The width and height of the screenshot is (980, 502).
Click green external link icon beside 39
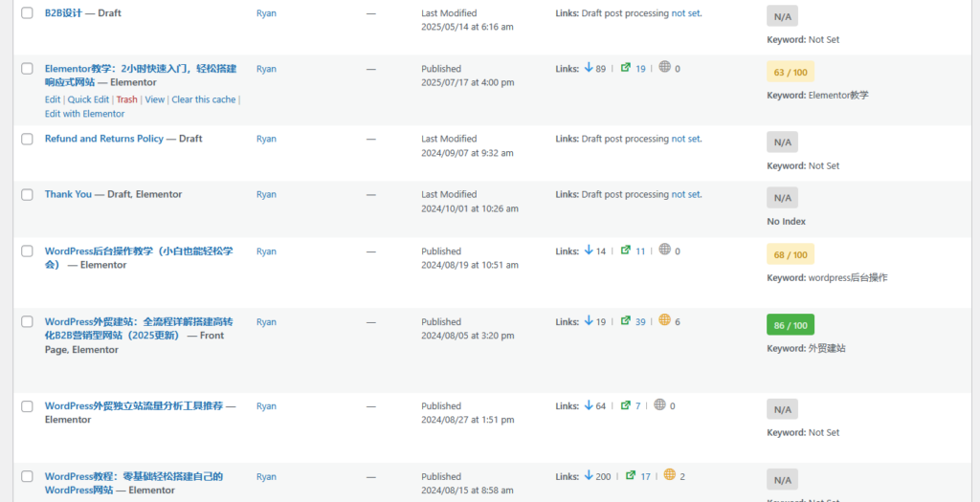pyautogui.click(x=626, y=320)
